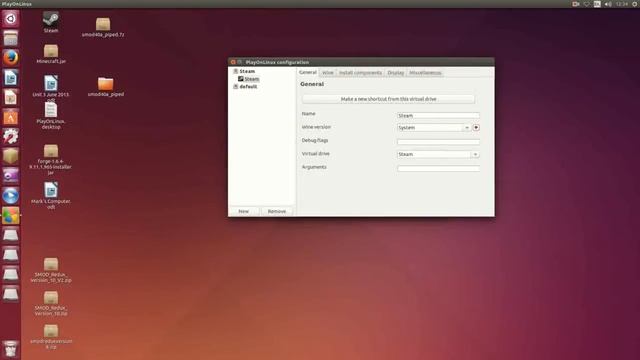Click the plus button beside Wine version
This screenshot has height=360, width=640.
point(476,128)
